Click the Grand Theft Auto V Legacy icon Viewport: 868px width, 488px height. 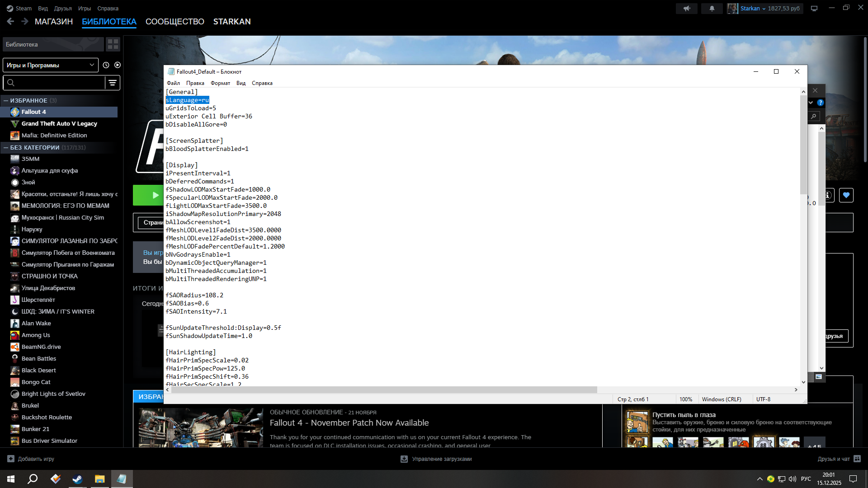[15, 124]
